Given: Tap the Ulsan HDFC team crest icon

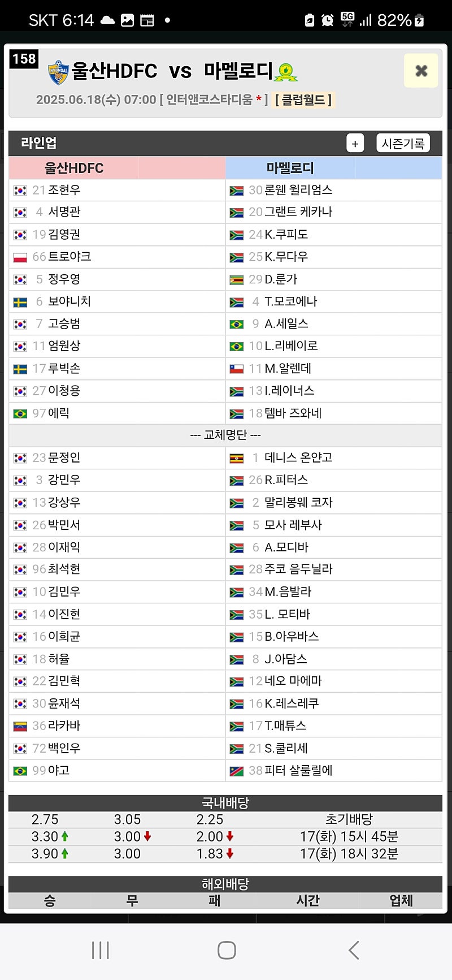Looking at the screenshot, I should (x=58, y=72).
